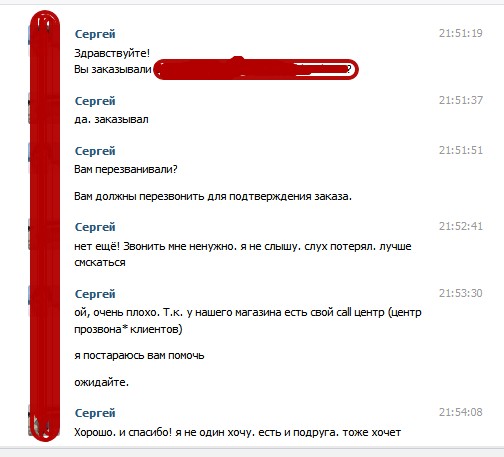Click the Сергей name above "Вам перезванивали?"
504x457 pixels.
tap(95, 151)
